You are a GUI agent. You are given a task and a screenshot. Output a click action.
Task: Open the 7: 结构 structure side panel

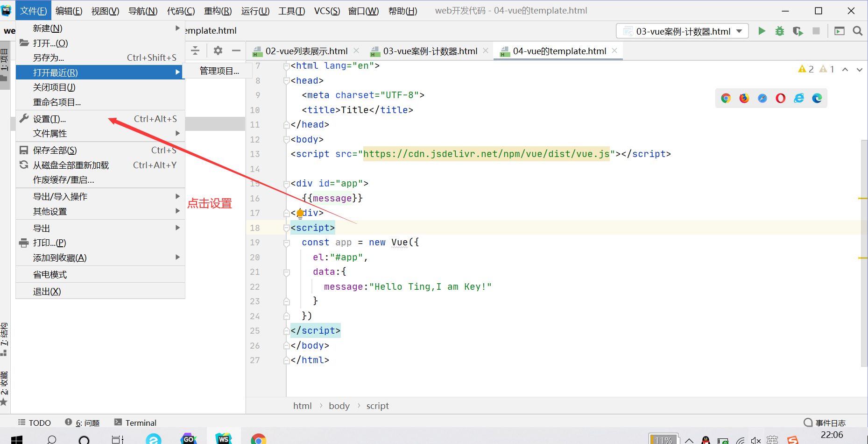[x=4, y=339]
